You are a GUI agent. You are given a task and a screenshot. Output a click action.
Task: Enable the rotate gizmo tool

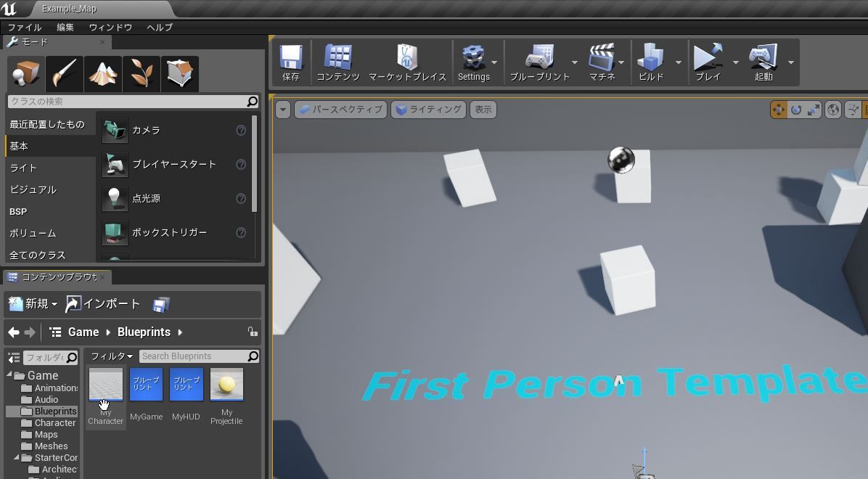point(796,110)
